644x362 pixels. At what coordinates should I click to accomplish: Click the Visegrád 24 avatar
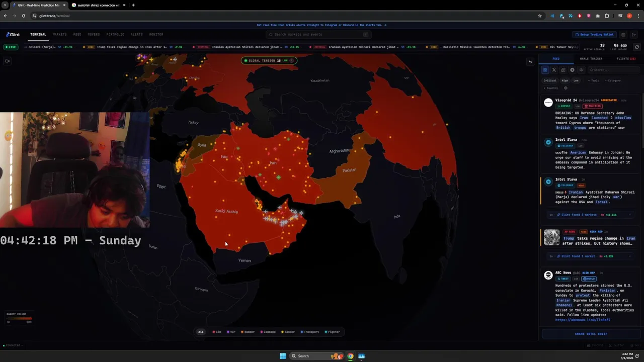548,103
